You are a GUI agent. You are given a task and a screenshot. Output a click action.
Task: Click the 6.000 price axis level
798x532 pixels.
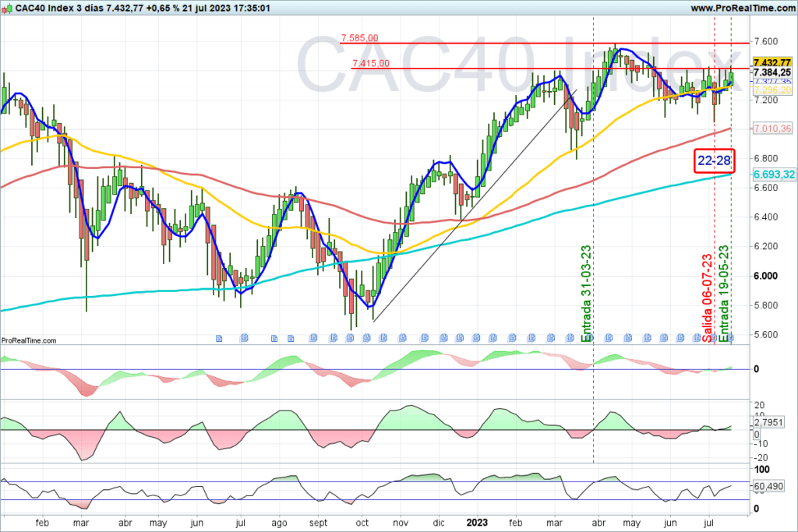click(x=766, y=276)
